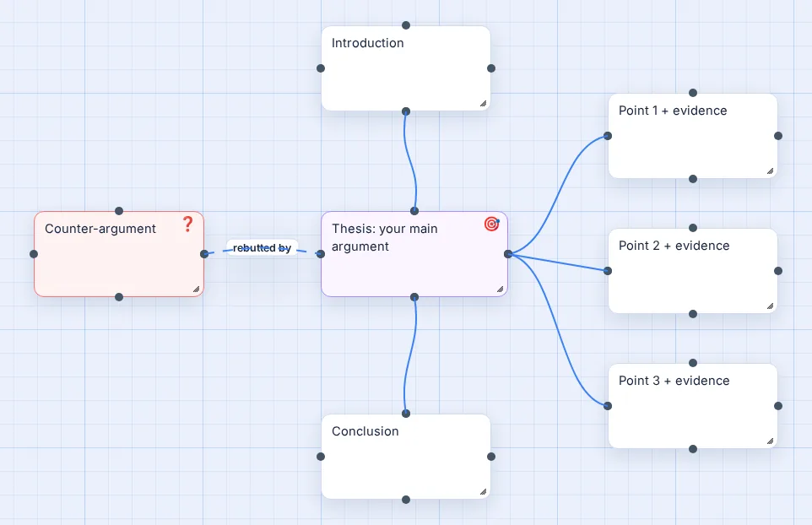Select the "rebutted by" edge label
This screenshot has height=525, width=812.
click(x=262, y=248)
